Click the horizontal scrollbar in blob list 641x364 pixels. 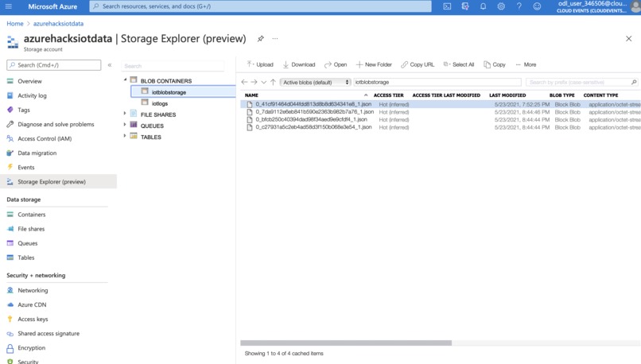(346, 343)
